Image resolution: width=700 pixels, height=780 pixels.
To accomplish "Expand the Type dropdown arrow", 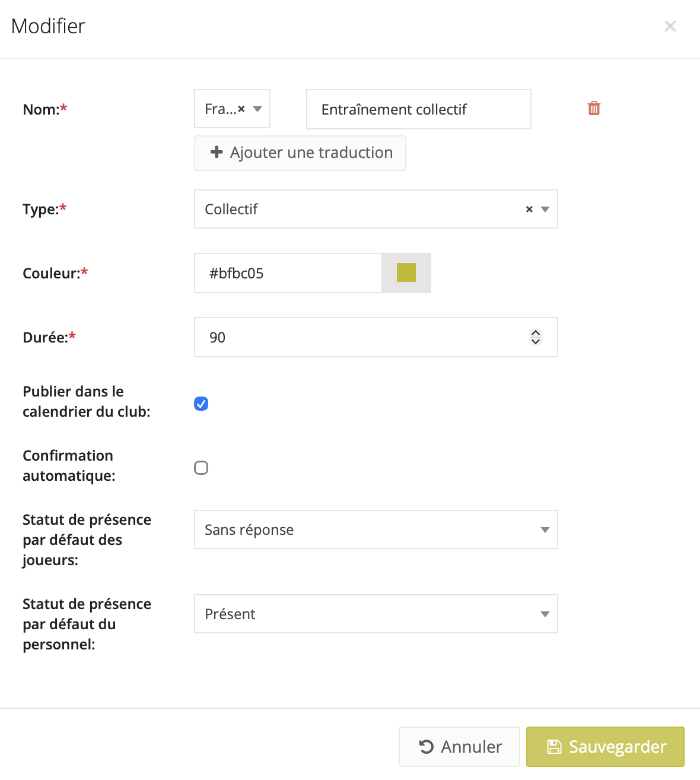I will (x=545, y=209).
